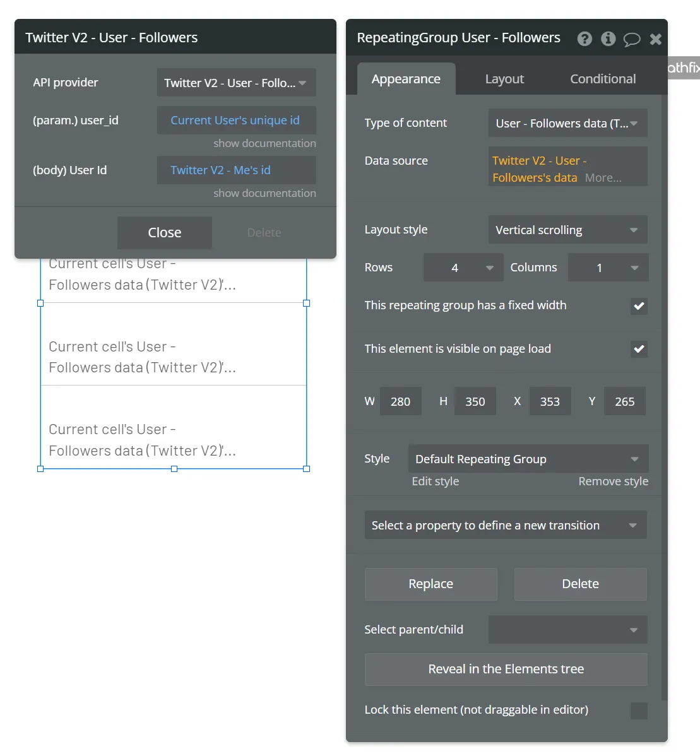
Task: Click show documentation under User Id body
Action: (264, 193)
